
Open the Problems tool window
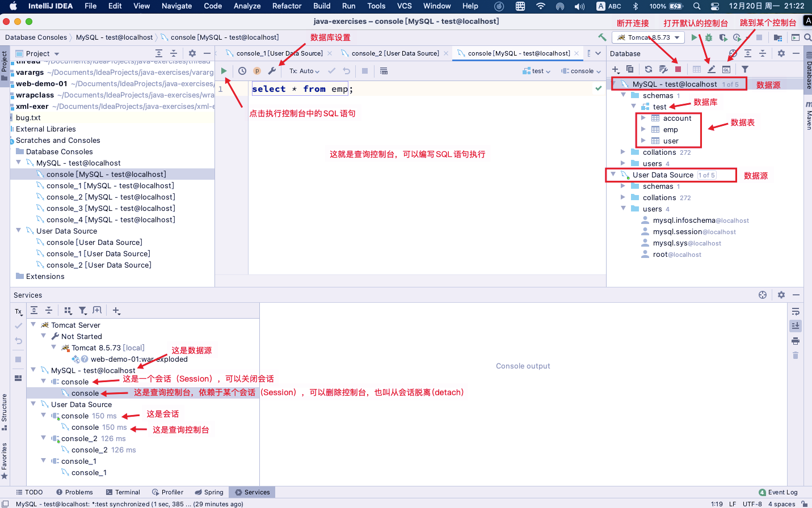tap(74, 492)
